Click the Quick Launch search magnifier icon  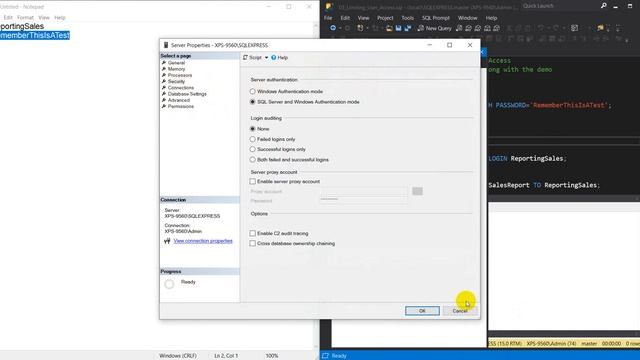pyautogui.click(x=603, y=6)
